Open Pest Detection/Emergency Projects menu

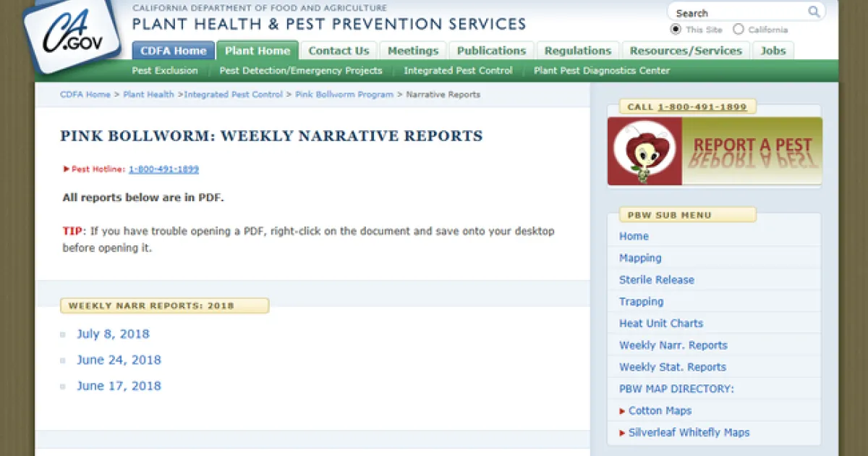point(300,70)
